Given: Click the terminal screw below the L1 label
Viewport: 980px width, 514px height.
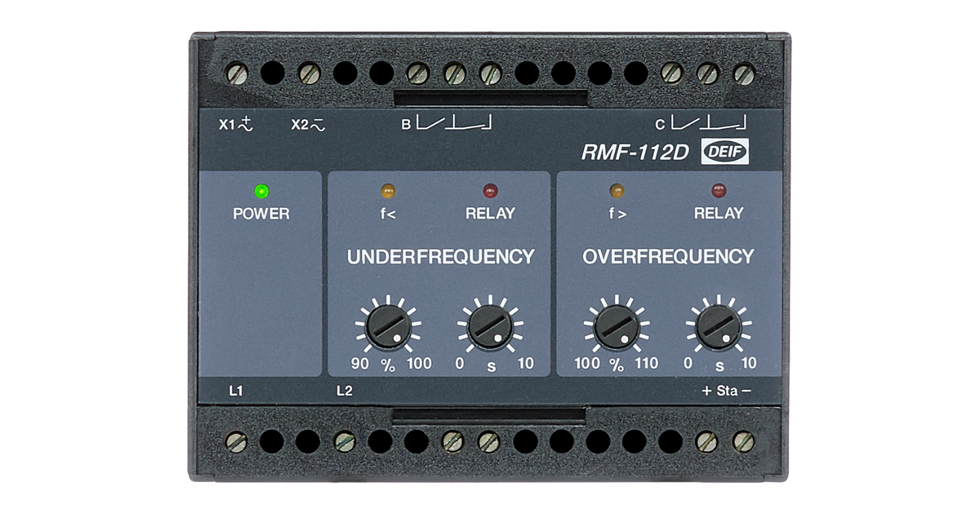Looking at the screenshot, I should [236, 442].
